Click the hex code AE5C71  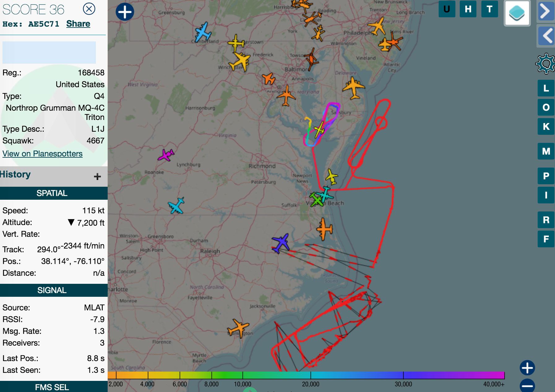44,24
